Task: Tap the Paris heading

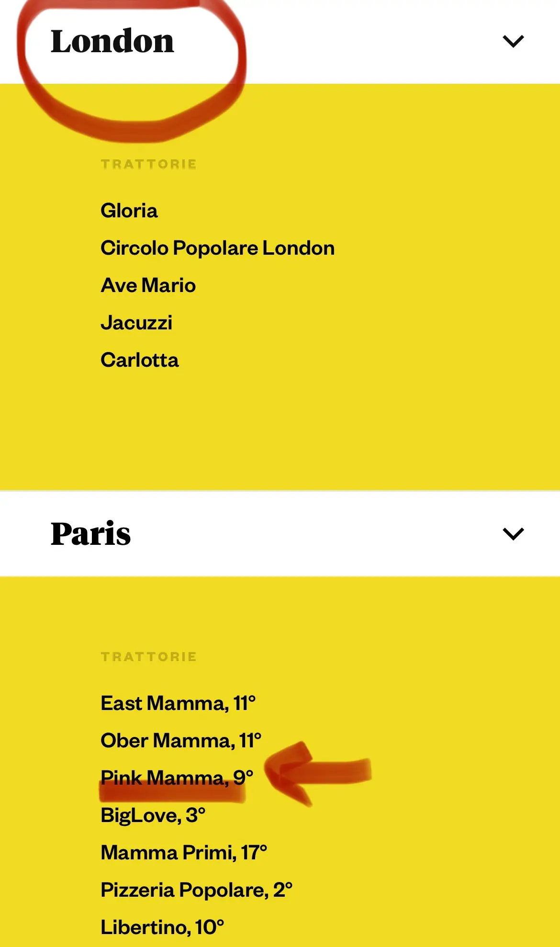Action: (x=91, y=533)
